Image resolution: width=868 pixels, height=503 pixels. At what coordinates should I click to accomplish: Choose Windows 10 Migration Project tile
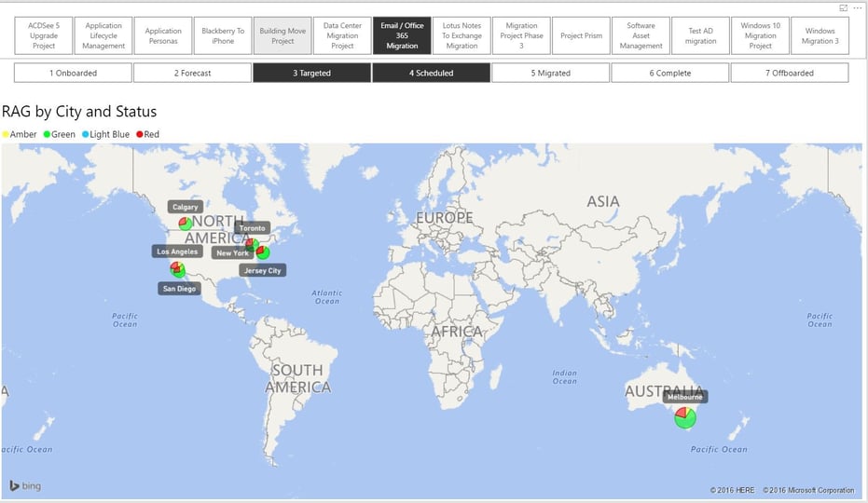pyautogui.click(x=761, y=35)
